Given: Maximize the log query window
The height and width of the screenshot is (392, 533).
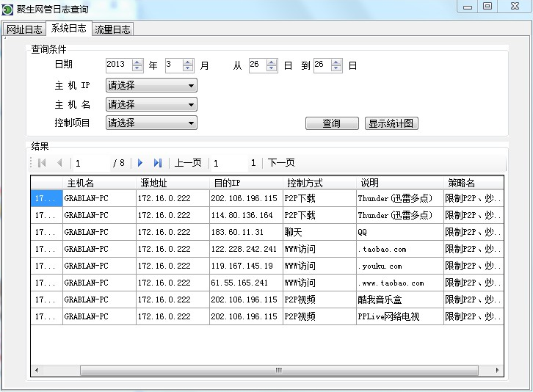Looking at the screenshot, I should (487, 6).
